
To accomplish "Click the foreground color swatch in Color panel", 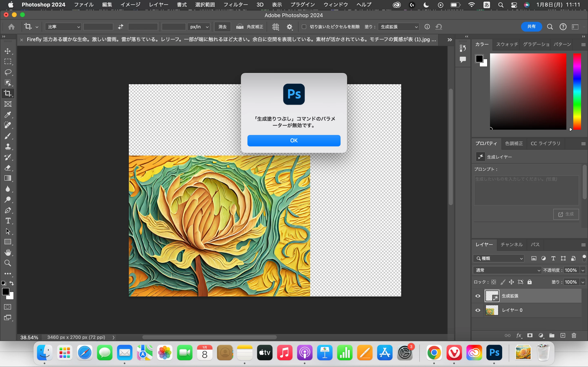I will (479, 59).
